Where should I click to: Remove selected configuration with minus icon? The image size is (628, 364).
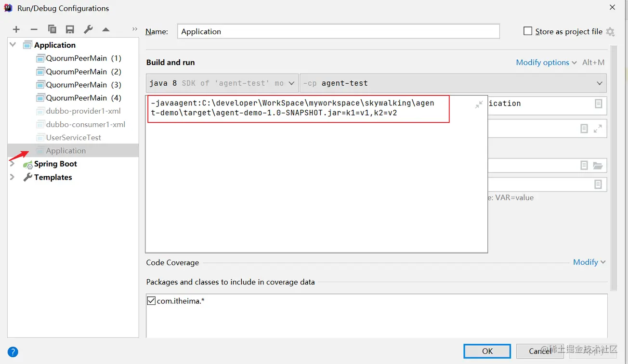[x=34, y=30]
